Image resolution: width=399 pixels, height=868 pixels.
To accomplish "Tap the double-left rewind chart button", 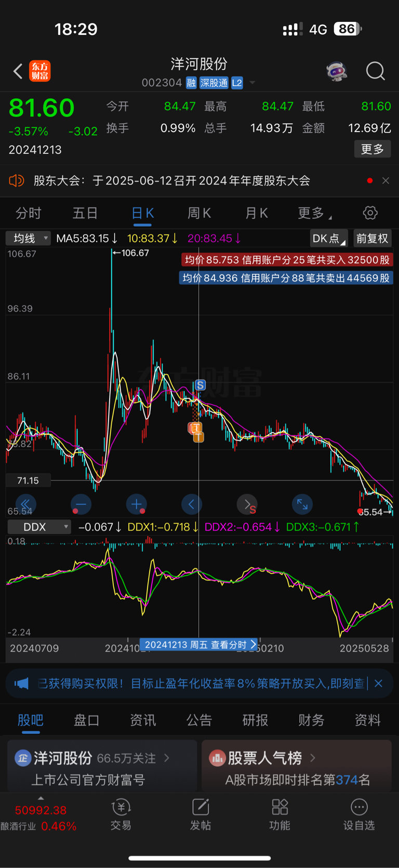I will pyautogui.click(x=25, y=504).
